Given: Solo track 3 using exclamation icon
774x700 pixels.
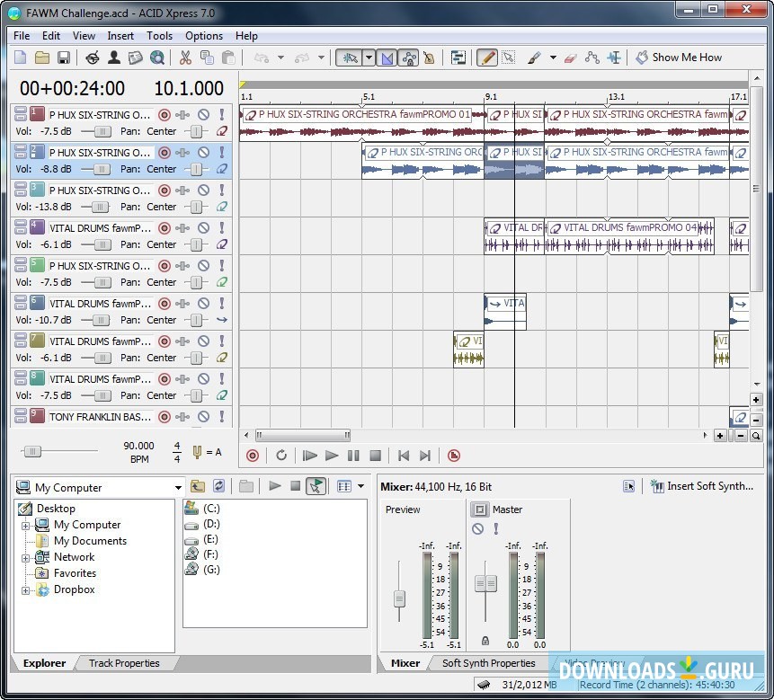Looking at the screenshot, I should click(x=222, y=191).
